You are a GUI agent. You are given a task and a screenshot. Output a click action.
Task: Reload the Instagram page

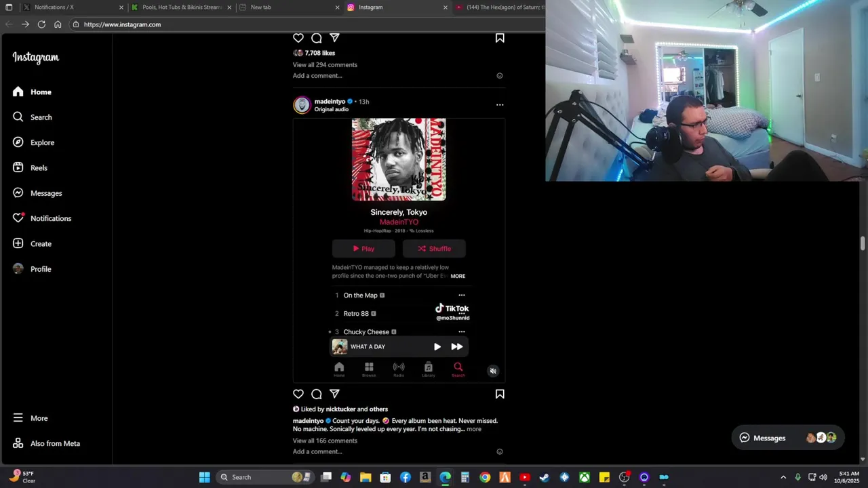(x=41, y=24)
